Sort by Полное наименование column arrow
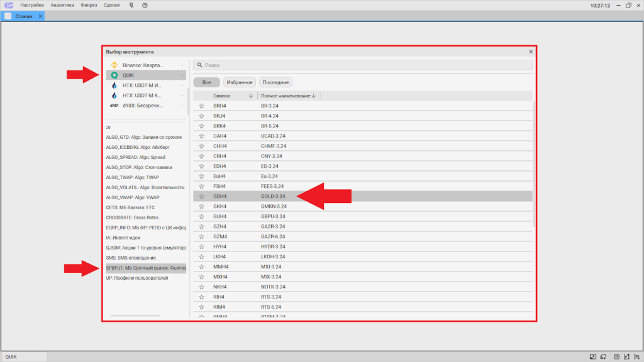The width and height of the screenshot is (644, 362). (314, 96)
